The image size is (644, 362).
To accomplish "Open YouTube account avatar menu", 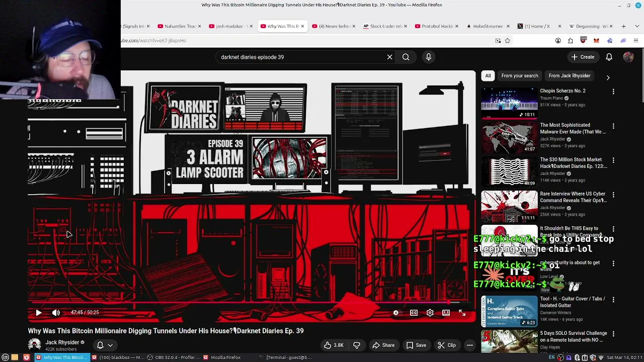I will point(628,57).
